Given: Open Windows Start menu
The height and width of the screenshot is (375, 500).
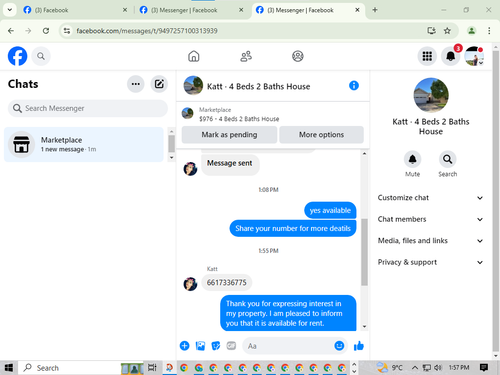Looking at the screenshot, I should click(x=9, y=368).
